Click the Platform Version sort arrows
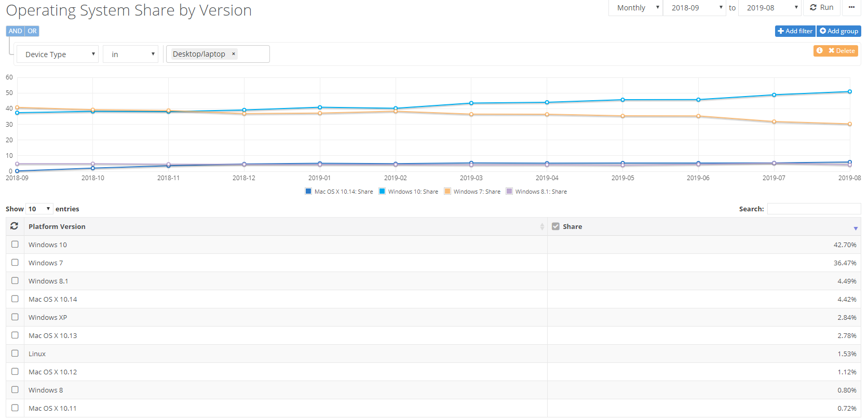The image size is (868, 419). pyautogui.click(x=542, y=227)
